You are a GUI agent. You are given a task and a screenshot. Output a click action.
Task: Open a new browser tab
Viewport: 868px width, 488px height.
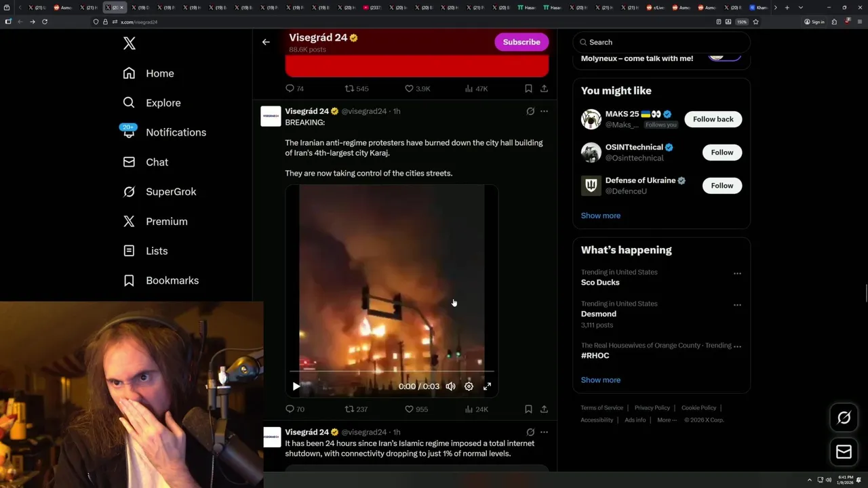(x=787, y=7)
